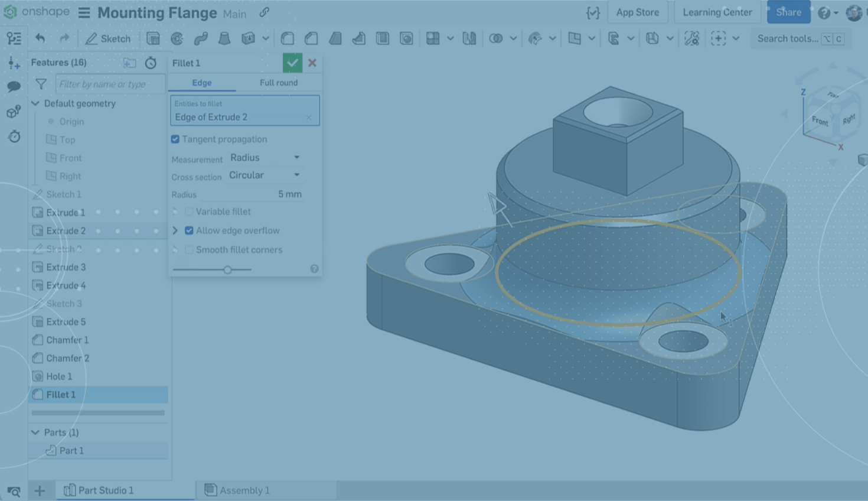Click the undo arrow icon
868x501 pixels.
[40, 38]
